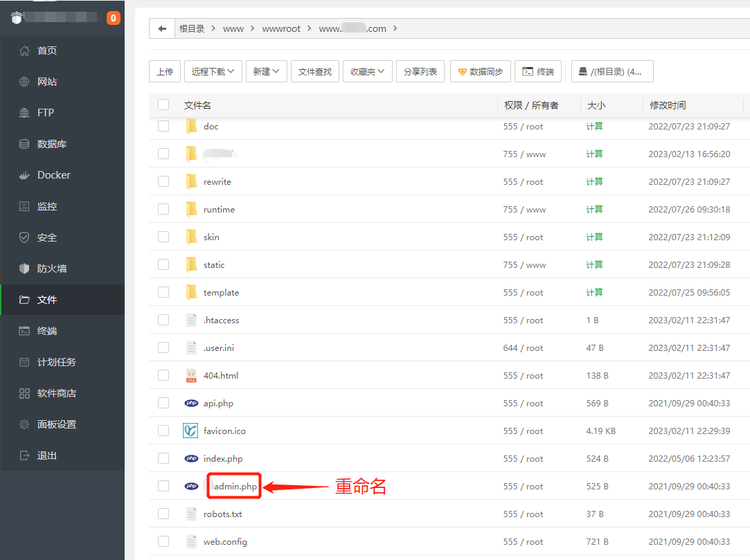This screenshot has width=750, height=560.
Task: Click the 退出 logout icon
Action: coord(24,455)
